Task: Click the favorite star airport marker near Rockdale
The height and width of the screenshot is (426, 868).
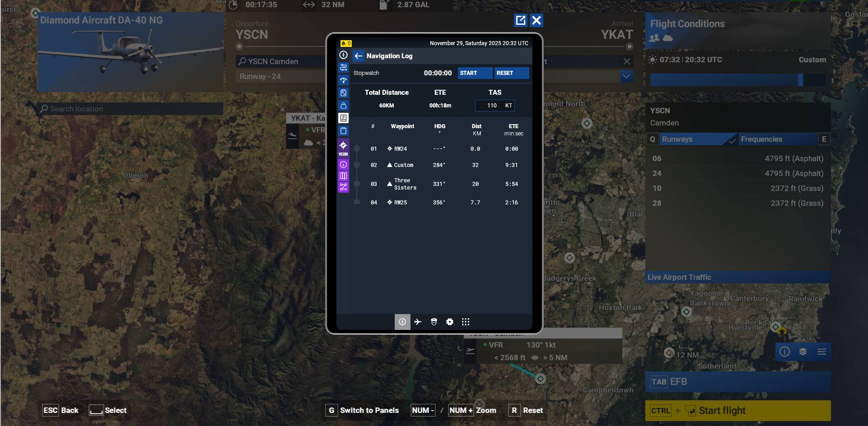Action: pyautogui.click(x=782, y=331)
